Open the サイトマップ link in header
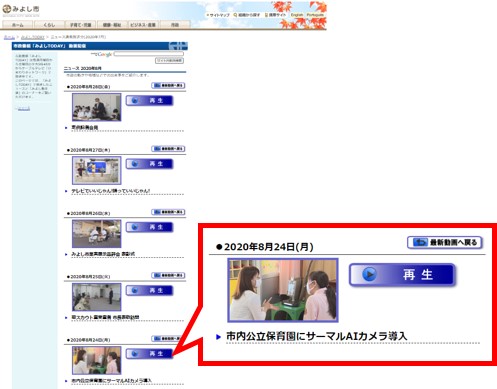 [218, 15]
